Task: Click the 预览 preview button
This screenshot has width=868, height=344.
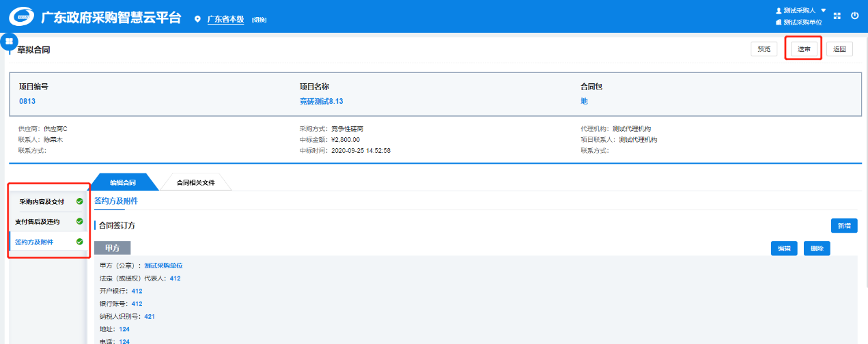Action: [764, 48]
